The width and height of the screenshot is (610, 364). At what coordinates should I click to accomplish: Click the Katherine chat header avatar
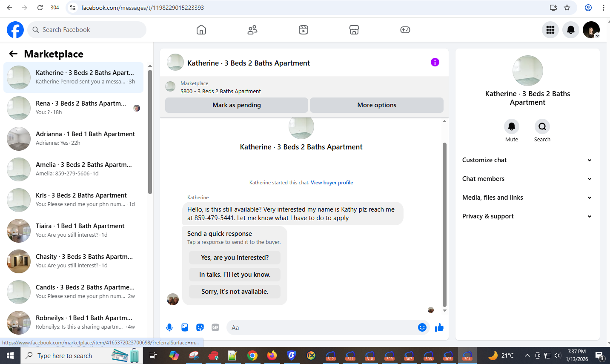[175, 62]
